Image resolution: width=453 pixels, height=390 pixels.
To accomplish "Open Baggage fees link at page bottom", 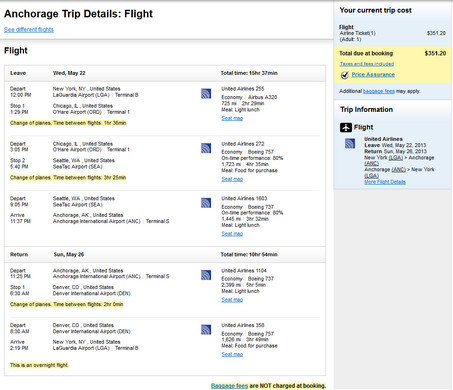I will click(x=229, y=386).
